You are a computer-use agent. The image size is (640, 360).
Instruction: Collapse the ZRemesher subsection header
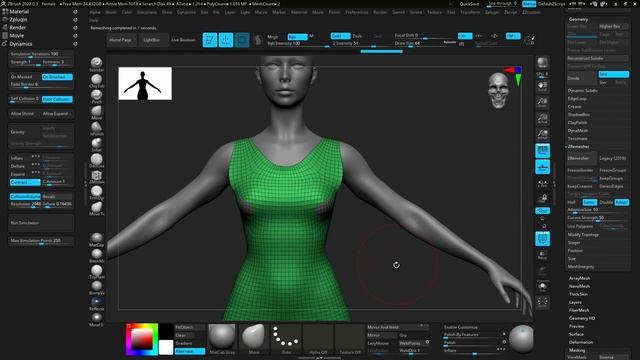tap(579, 147)
